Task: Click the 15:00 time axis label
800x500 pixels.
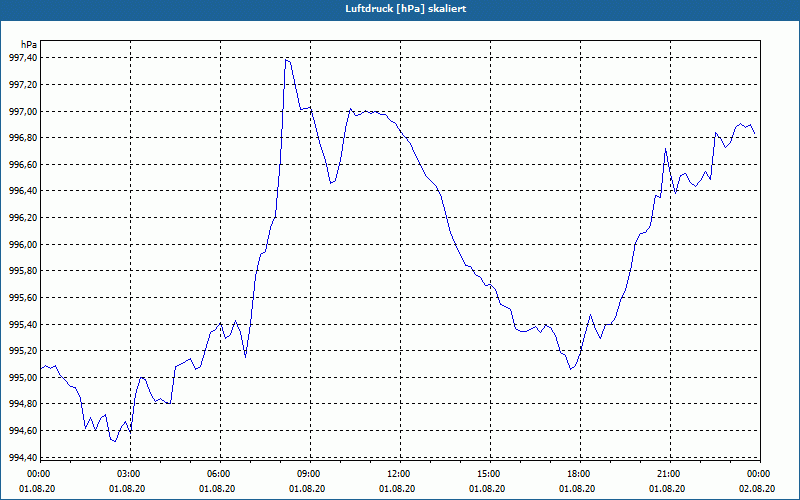Action: coord(490,474)
